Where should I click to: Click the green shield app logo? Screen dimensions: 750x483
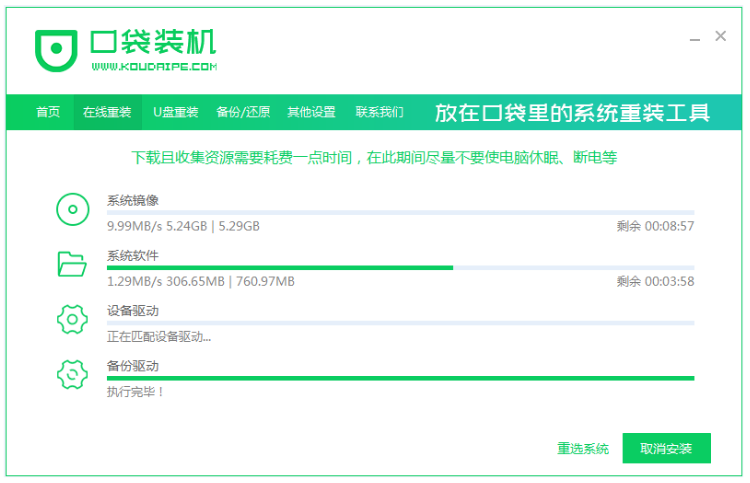point(57,49)
